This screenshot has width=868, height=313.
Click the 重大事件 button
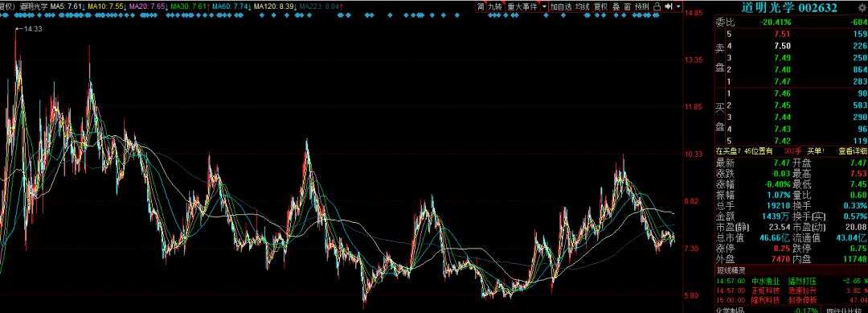(523, 6)
